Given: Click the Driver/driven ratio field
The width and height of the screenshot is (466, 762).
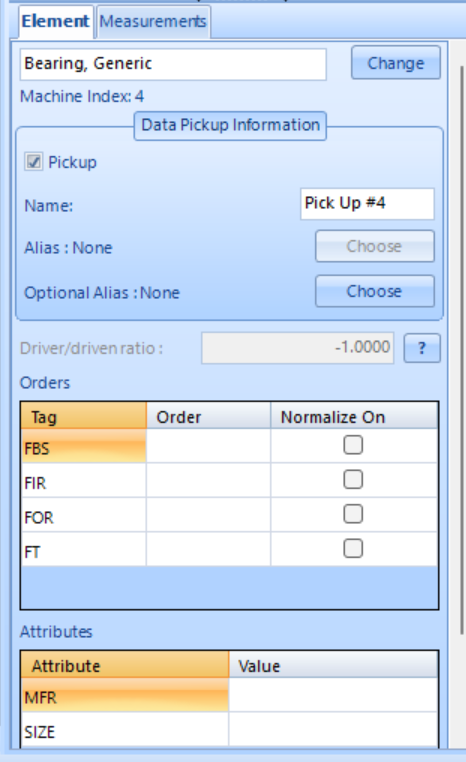Looking at the screenshot, I should coord(297,348).
